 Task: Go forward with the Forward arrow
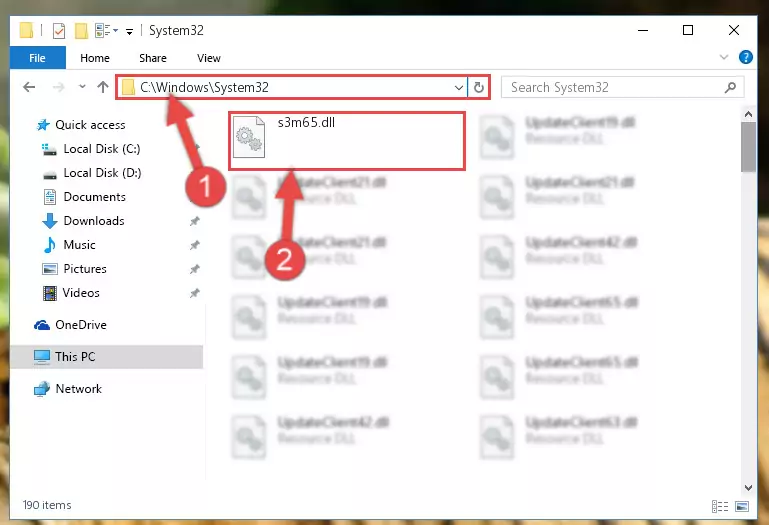coord(58,87)
